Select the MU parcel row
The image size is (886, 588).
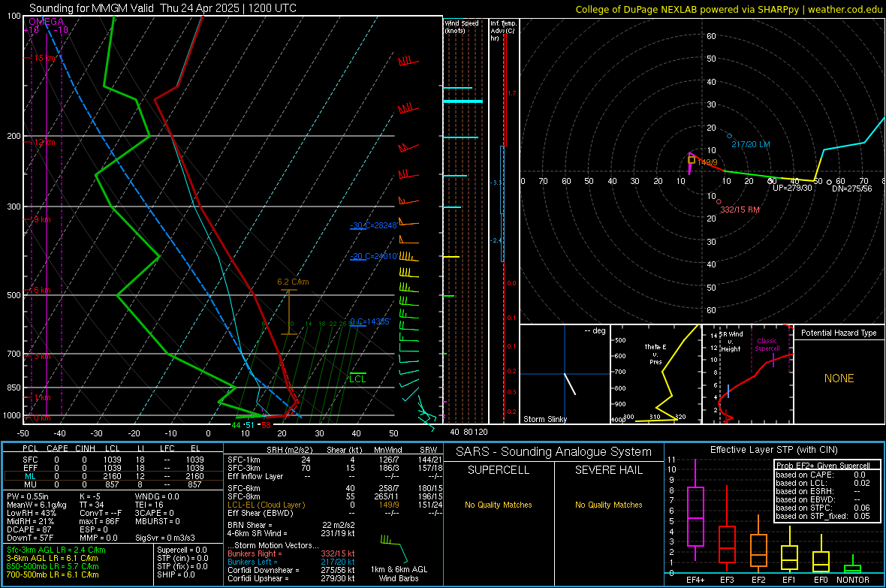113,484
